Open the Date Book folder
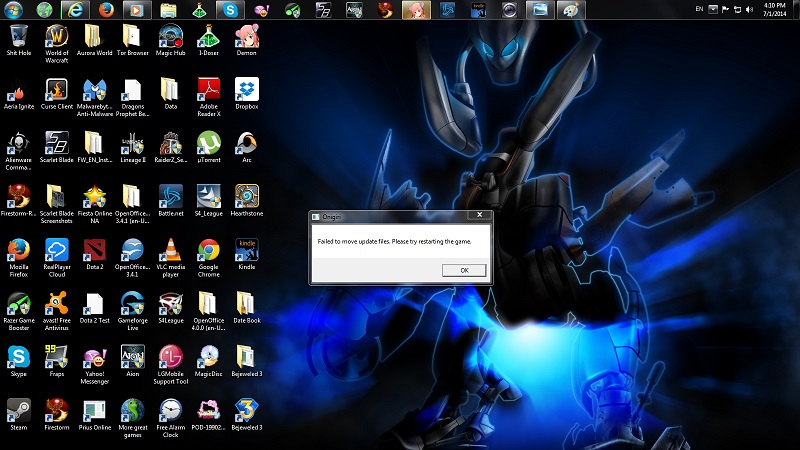 pos(246,308)
